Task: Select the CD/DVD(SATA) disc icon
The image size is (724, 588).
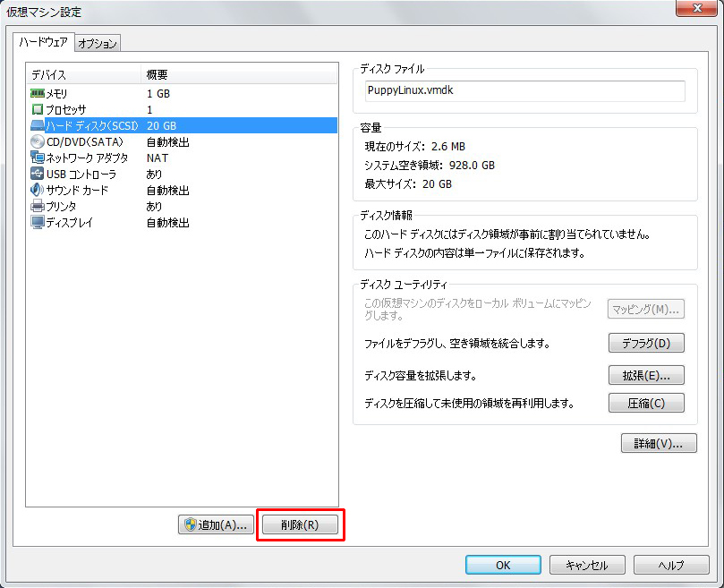Action: coord(38,141)
